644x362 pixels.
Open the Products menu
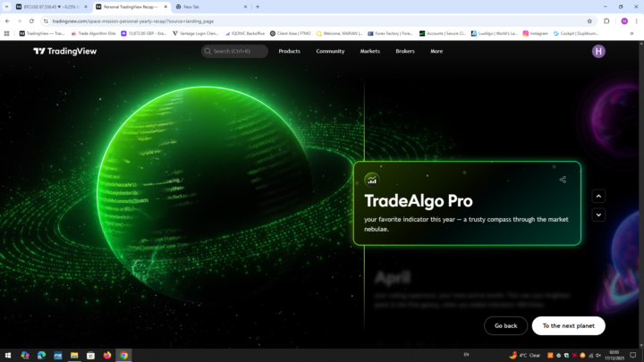click(x=289, y=51)
